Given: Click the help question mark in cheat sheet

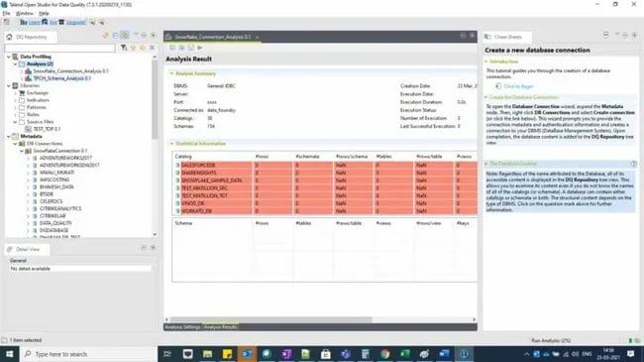Looking at the screenshot, I should pyautogui.click(x=633, y=164).
